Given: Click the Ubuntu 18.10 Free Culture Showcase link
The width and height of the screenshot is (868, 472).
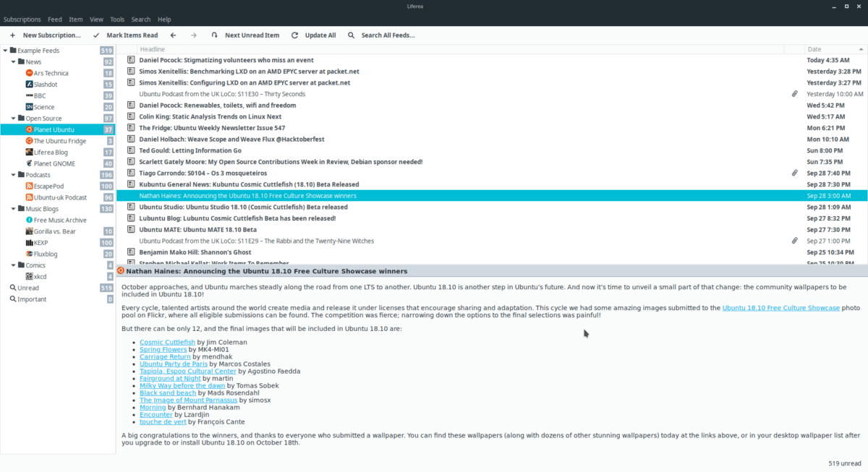Looking at the screenshot, I should (x=780, y=306).
